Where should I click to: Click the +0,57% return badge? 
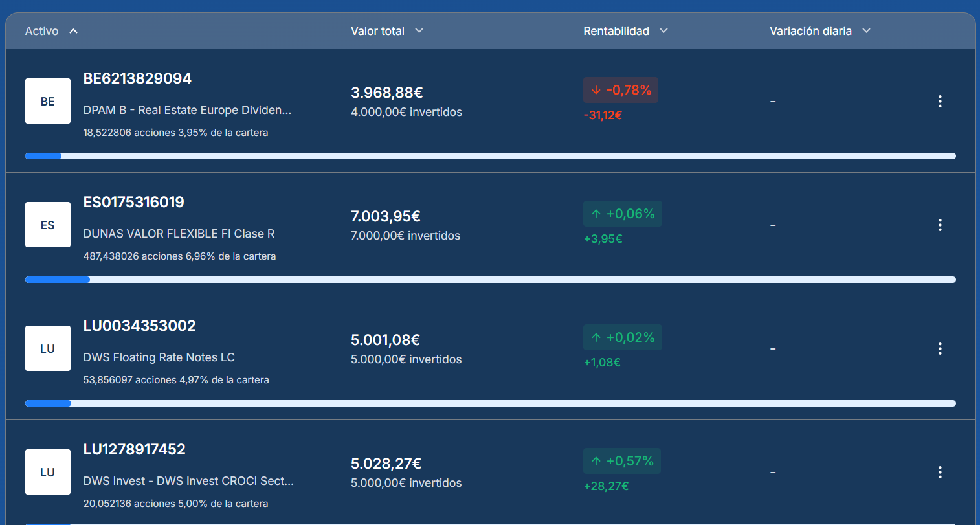[x=622, y=461]
